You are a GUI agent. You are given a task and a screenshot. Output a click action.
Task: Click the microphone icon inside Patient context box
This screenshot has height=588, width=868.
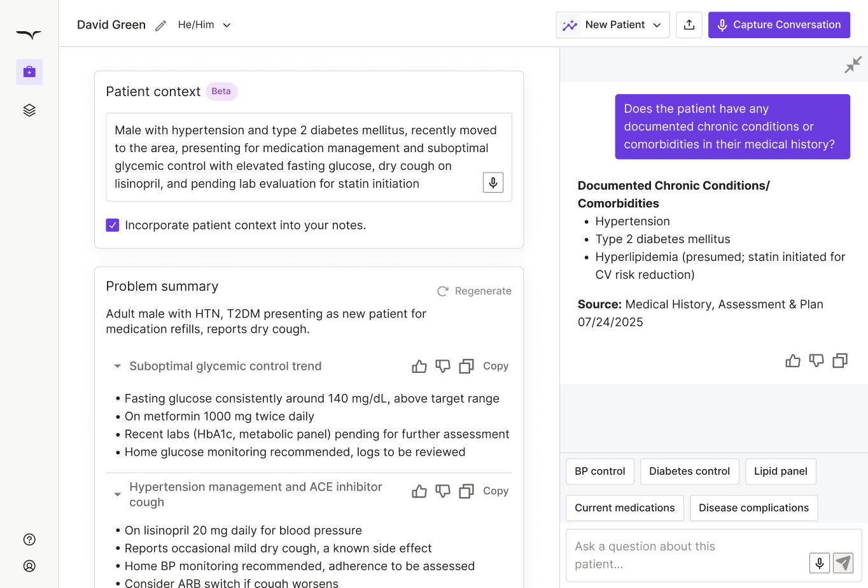(493, 183)
